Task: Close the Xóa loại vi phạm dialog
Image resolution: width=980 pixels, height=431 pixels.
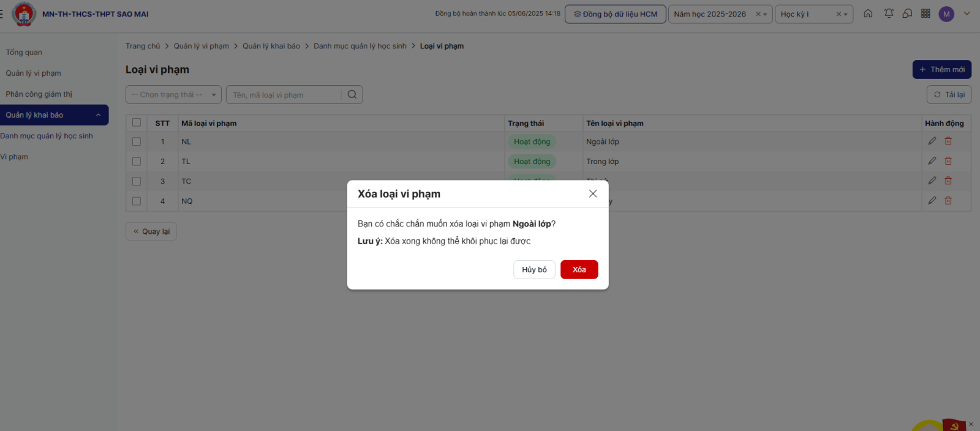Action: [592, 193]
